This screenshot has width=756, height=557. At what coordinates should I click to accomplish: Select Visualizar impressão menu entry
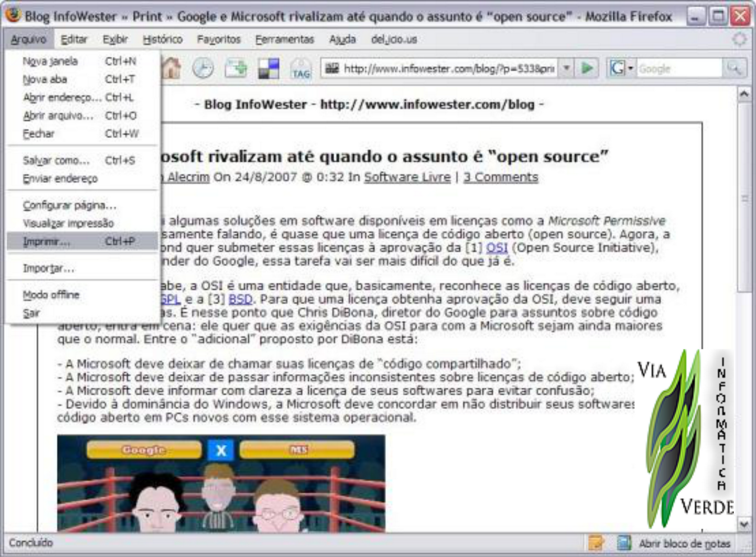pos(83,223)
